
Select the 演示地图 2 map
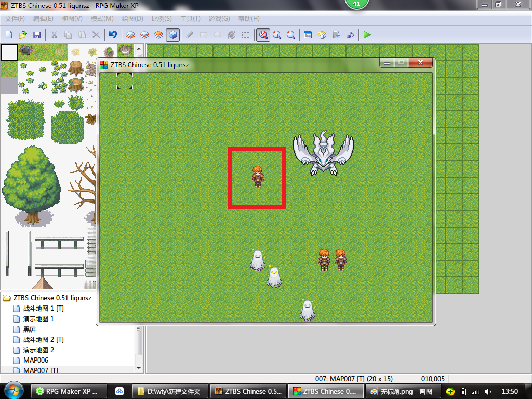pyautogui.click(x=38, y=350)
